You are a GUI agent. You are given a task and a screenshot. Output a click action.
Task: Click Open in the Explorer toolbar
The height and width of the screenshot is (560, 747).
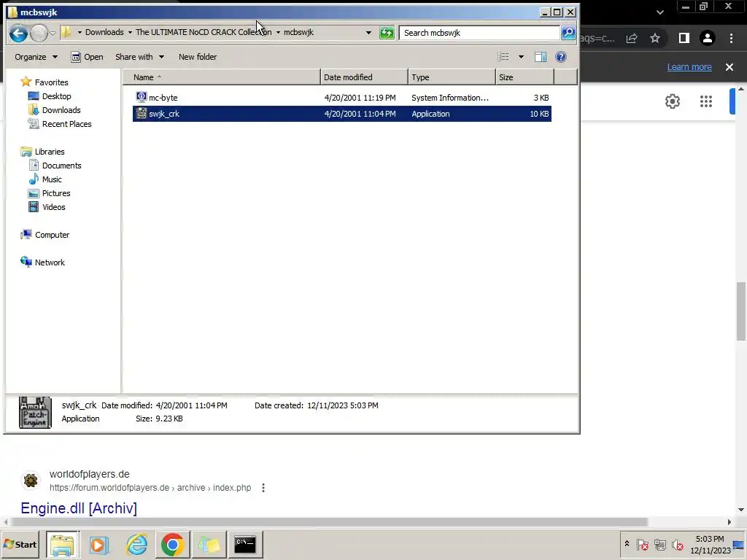[x=88, y=57]
